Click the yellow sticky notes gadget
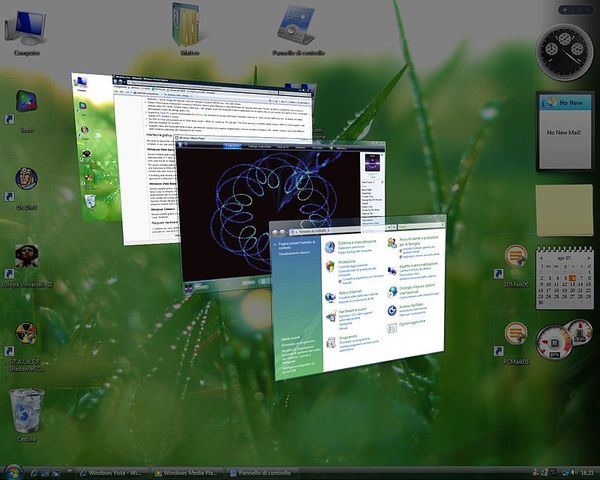Image resolution: width=600 pixels, height=480 pixels. point(564,210)
